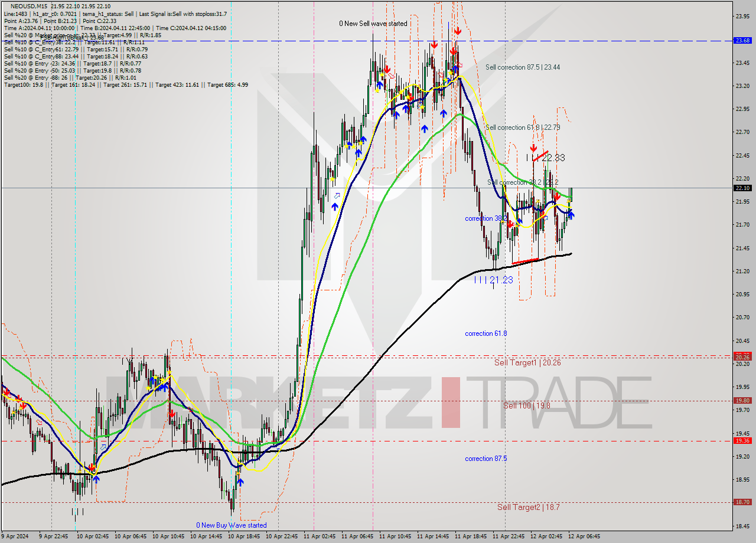Click the 22.45 price axis value
The image size is (756, 543).
pyautogui.click(x=742, y=155)
